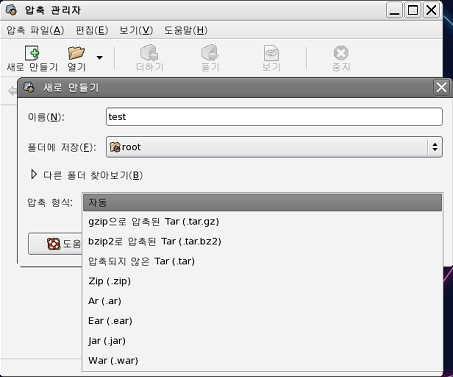This screenshot has width=453, height=377.
Task: Click the 압축 관리자 window title icon
Action: coord(11,10)
